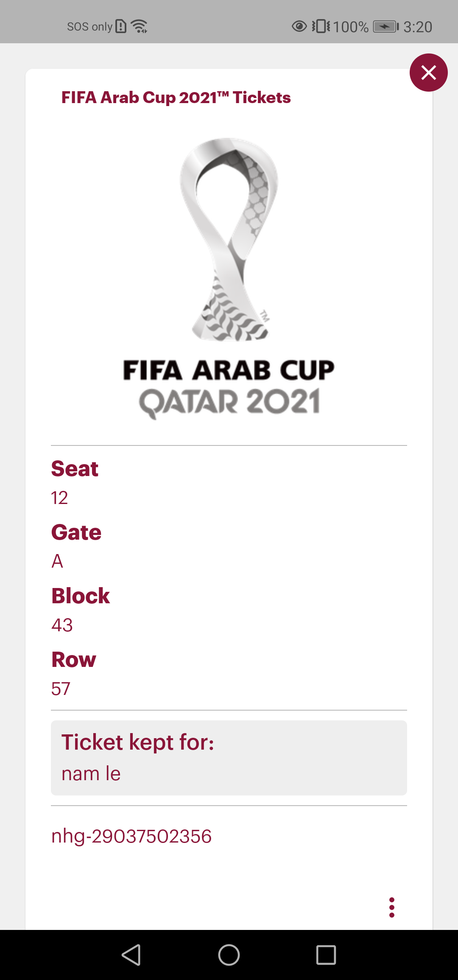Viewport: 458px width, 980px height.
Task: Tap the SOS only network indicator
Action: click(x=89, y=27)
